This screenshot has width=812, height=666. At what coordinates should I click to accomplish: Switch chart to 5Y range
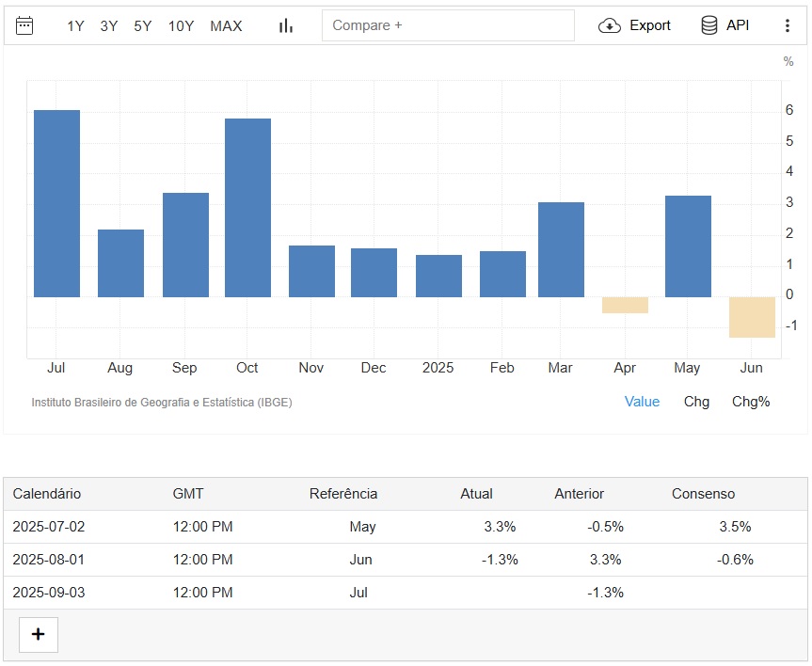tap(143, 26)
